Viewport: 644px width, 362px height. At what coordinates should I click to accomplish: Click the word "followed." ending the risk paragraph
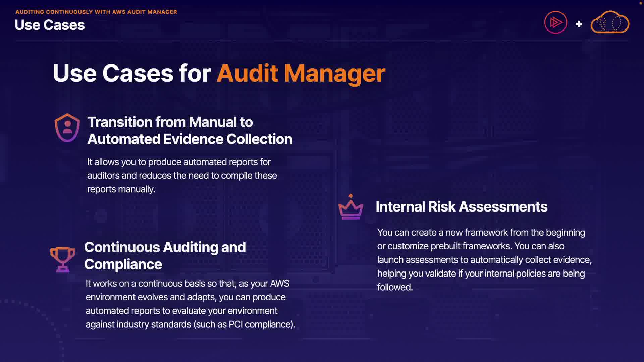395,287
